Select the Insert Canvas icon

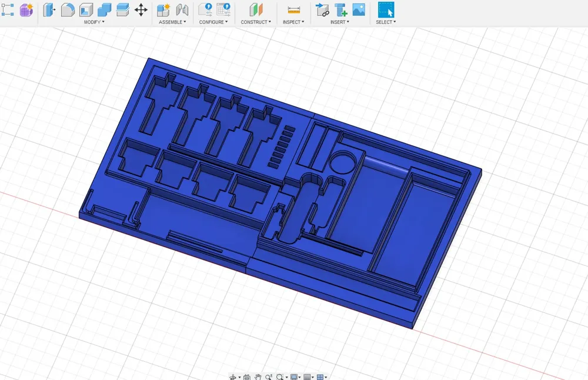[x=359, y=9]
